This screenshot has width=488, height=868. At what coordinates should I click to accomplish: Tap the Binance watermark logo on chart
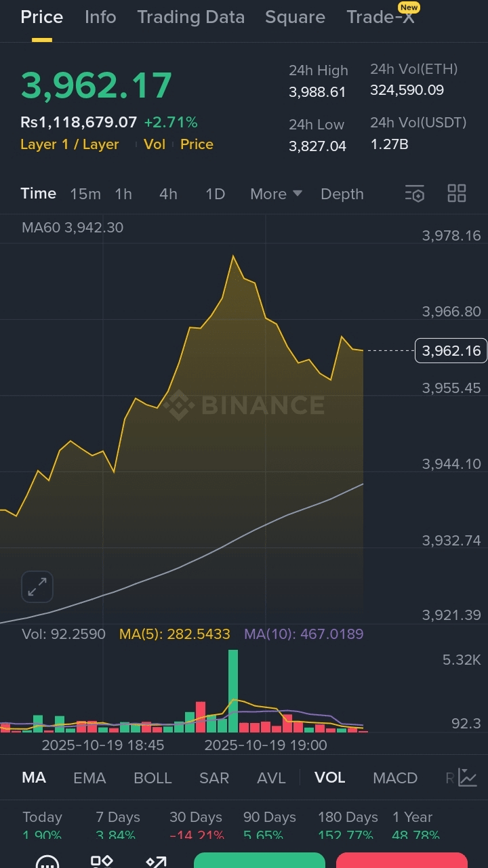coord(244,405)
